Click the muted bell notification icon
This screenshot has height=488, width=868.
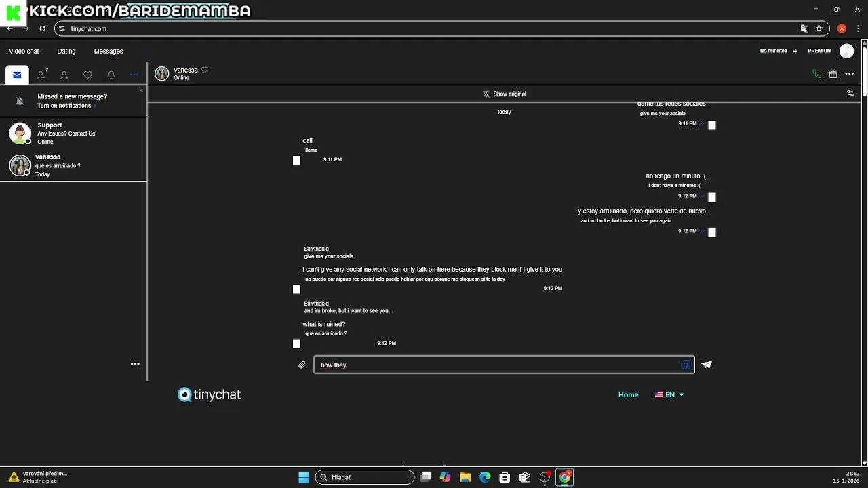[20, 101]
